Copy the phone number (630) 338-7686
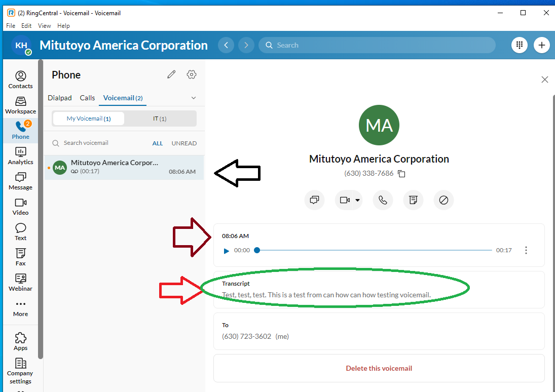 click(x=401, y=174)
